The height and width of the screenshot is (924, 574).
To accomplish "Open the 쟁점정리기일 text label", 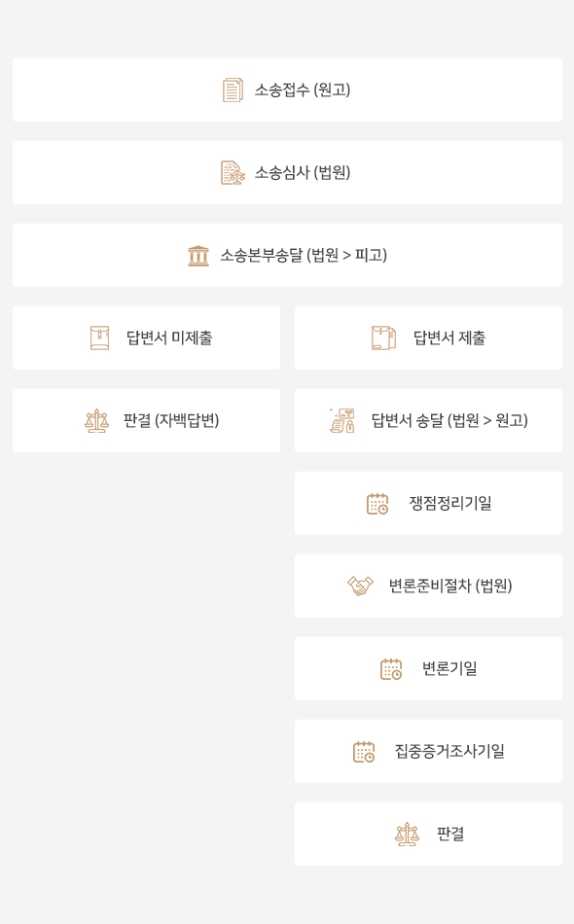I will coord(450,503).
